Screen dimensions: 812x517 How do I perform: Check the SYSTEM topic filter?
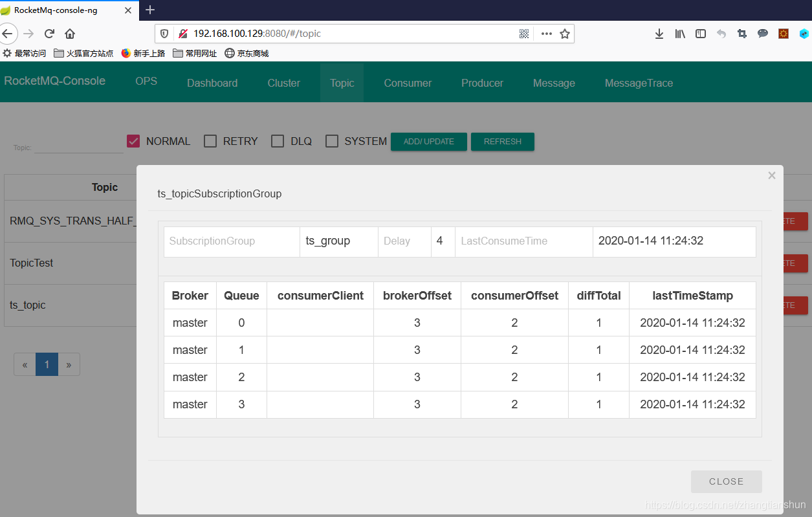332,140
